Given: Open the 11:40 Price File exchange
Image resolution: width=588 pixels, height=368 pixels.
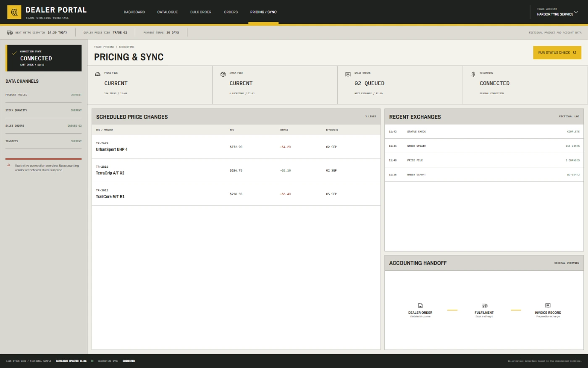Looking at the screenshot, I should tap(484, 160).
